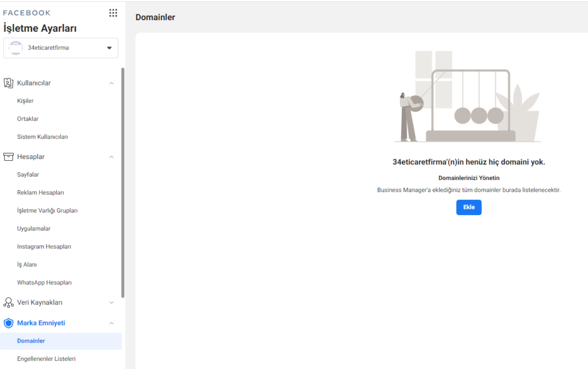Open the 34eticaretfirma business selector dropdown
The image size is (588, 369).
(61, 48)
